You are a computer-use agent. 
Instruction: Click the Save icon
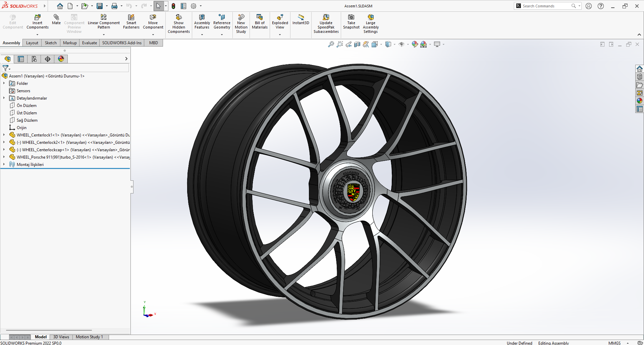[x=100, y=6]
